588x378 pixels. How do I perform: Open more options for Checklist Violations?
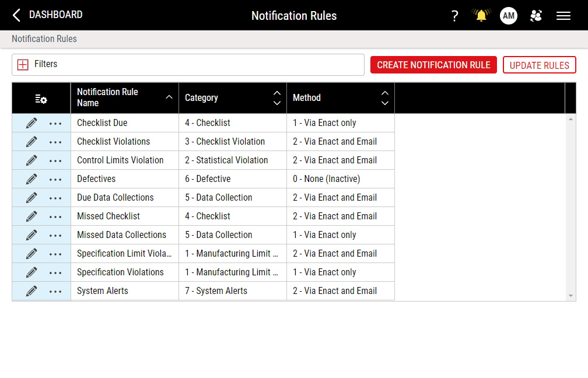click(x=55, y=142)
